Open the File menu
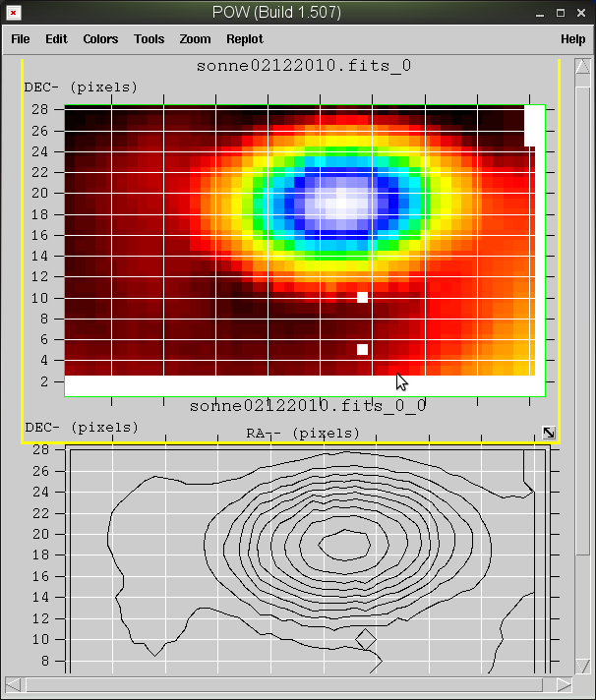 [21, 39]
